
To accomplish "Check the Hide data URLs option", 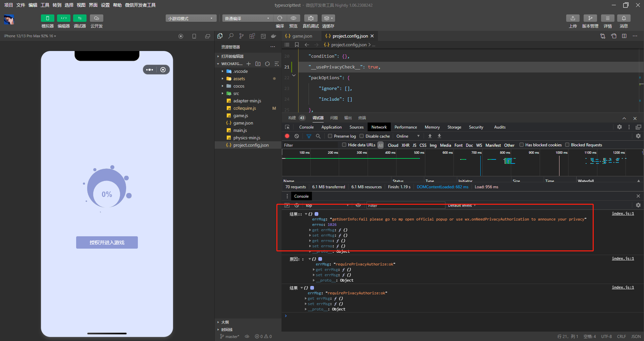I will [x=344, y=145].
